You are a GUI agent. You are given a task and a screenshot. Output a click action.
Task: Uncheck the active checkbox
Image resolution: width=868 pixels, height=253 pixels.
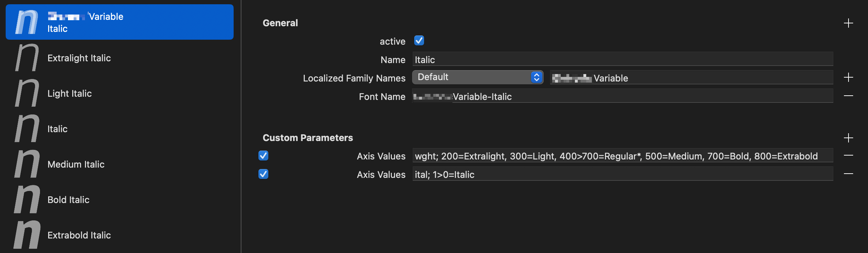pos(419,41)
